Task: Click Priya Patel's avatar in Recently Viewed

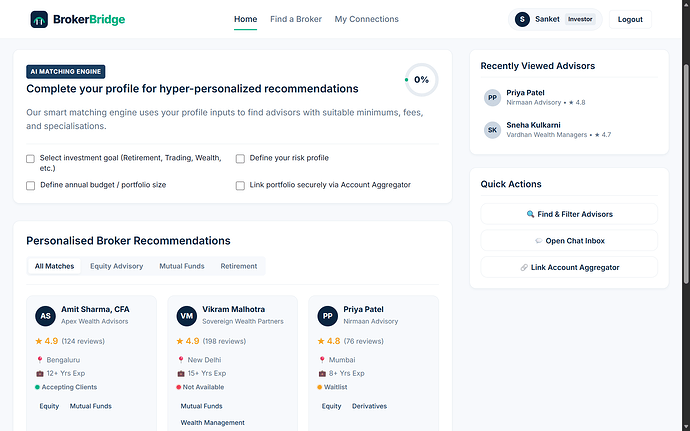Action: click(x=492, y=98)
